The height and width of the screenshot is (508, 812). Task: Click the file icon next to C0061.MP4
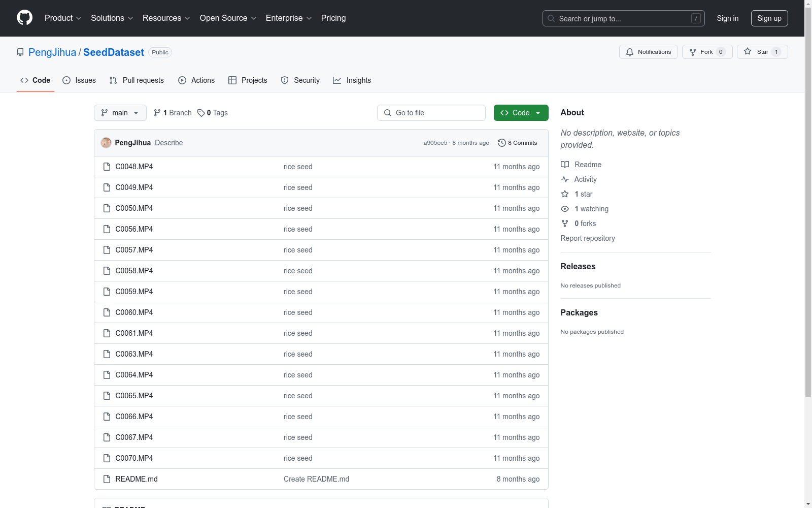(x=107, y=333)
